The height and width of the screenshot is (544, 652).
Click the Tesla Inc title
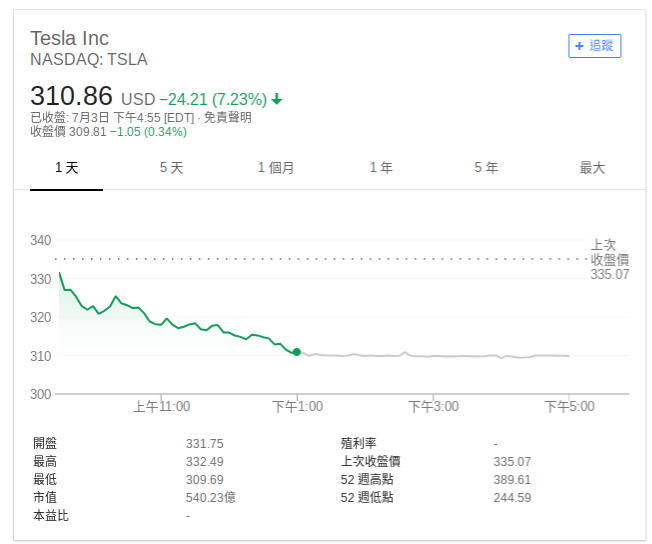[x=69, y=38]
